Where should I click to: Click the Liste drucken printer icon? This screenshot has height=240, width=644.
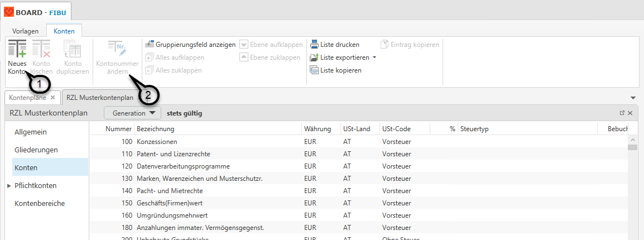click(x=315, y=45)
